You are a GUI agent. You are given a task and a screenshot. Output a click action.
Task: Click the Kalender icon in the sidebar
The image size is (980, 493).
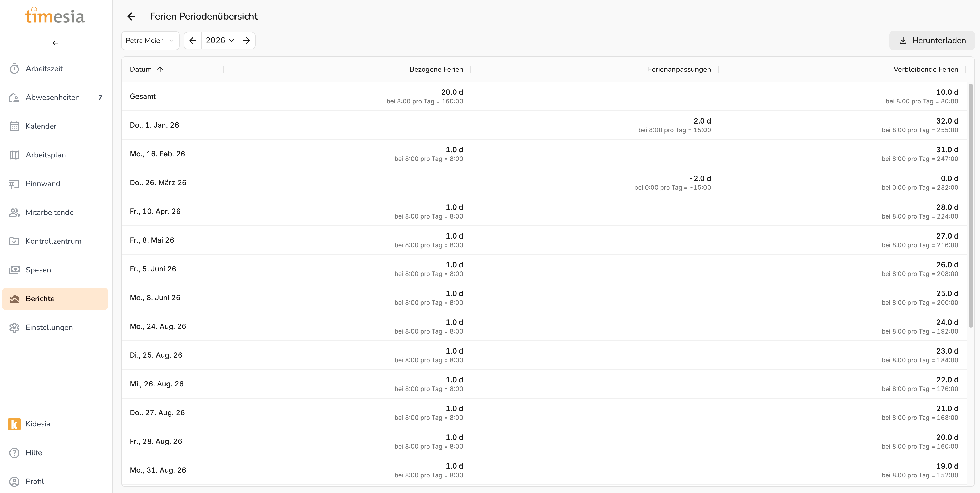pyautogui.click(x=14, y=126)
